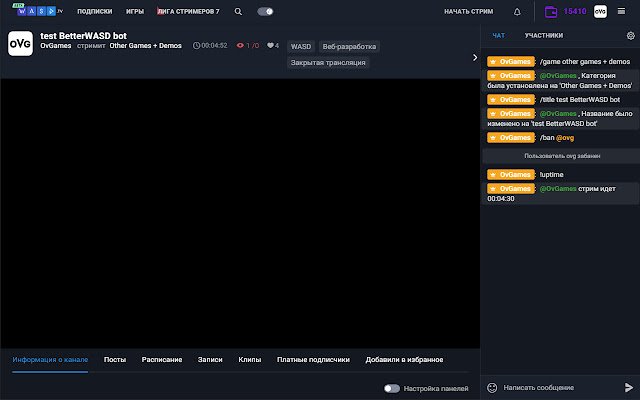
Task: Select the Платные подписчики tab
Action: coord(313,360)
